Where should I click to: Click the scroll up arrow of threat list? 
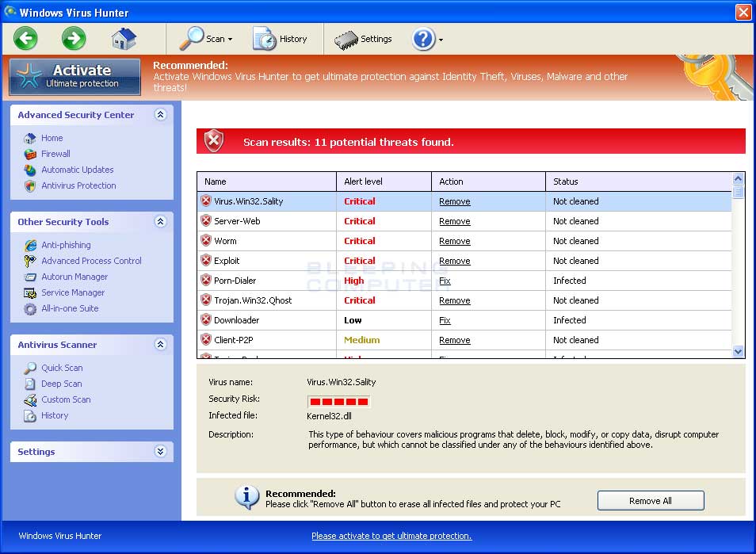coord(738,179)
